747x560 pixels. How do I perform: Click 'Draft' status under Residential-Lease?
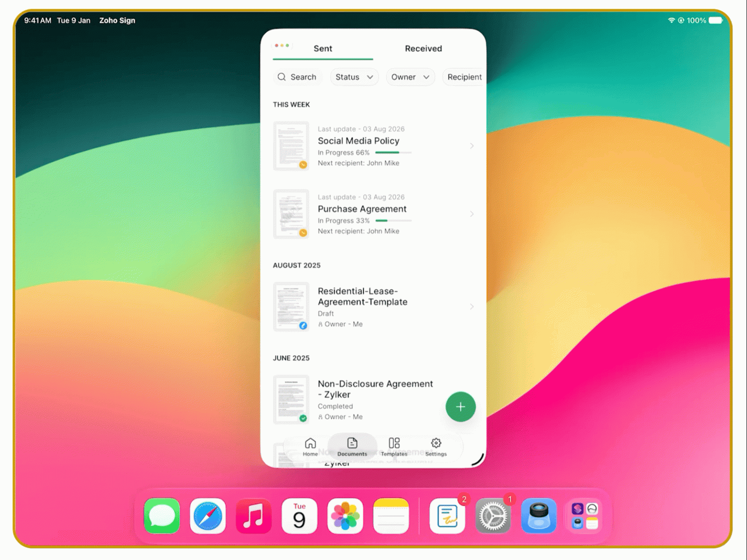[326, 314]
